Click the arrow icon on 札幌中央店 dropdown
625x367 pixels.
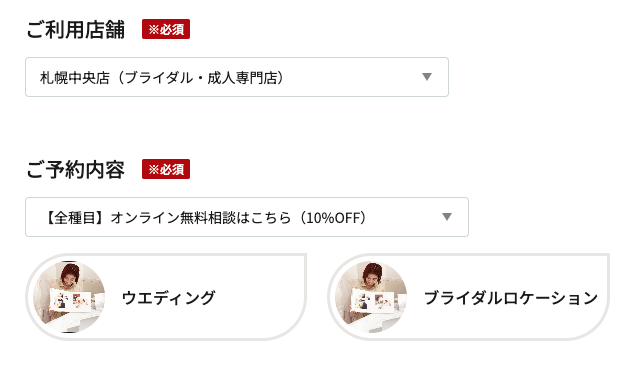click(x=427, y=77)
